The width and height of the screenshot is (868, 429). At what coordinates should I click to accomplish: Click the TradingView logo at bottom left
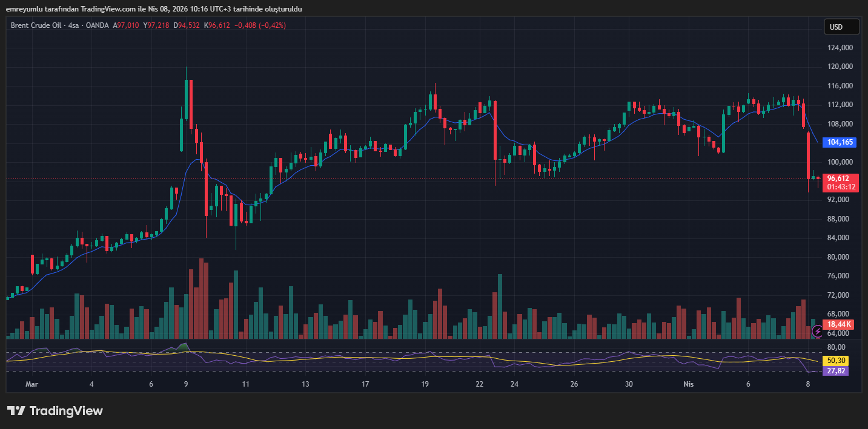(55, 411)
